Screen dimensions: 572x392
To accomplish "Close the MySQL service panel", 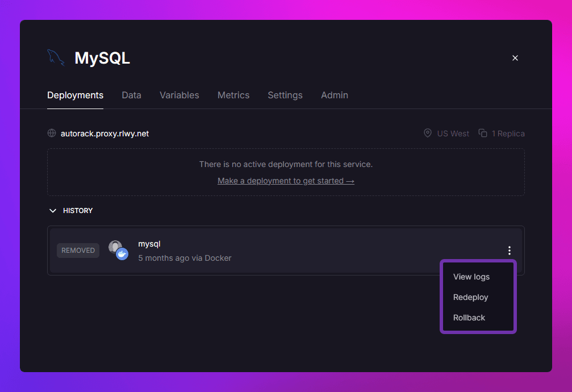I will point(515,58).
